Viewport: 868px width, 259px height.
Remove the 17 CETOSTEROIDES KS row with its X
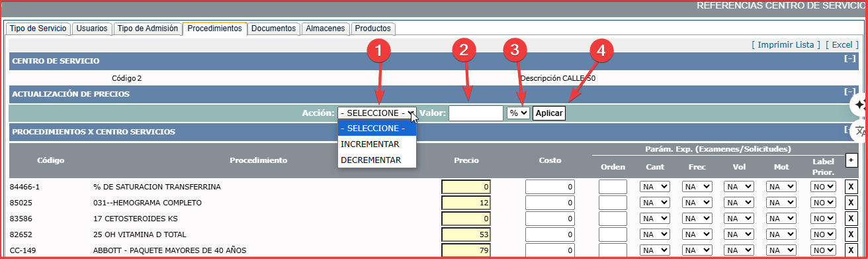(x=851, y=219)
